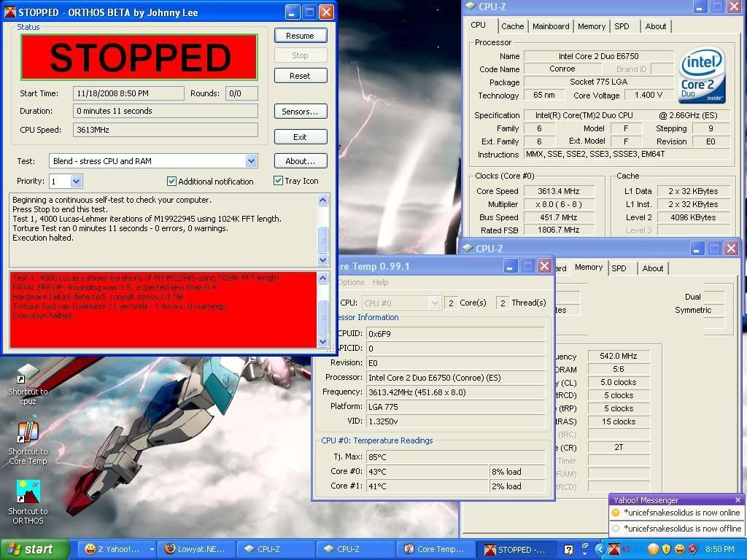
Task: Open the Core Temp desktop shortcut
Action: (x=28, y=435)
